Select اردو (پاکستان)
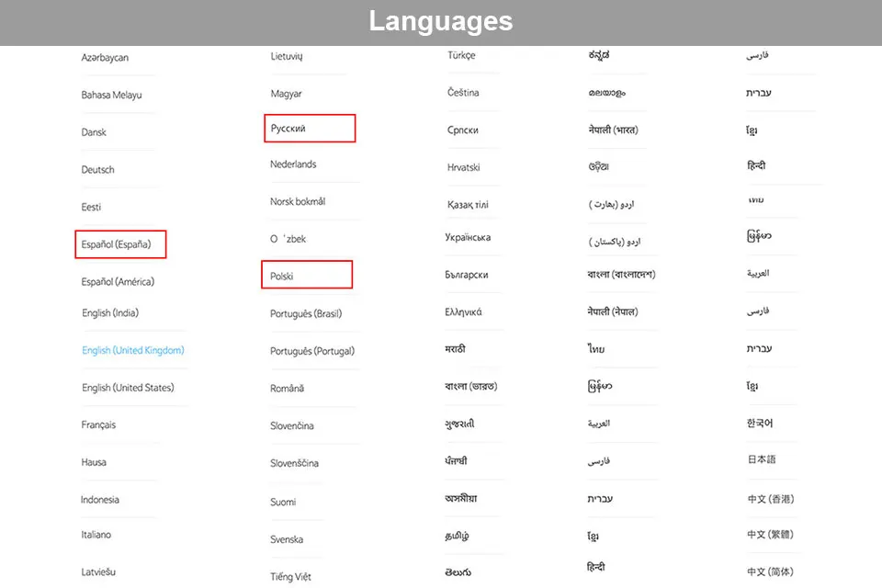 [x=615, y=242]
